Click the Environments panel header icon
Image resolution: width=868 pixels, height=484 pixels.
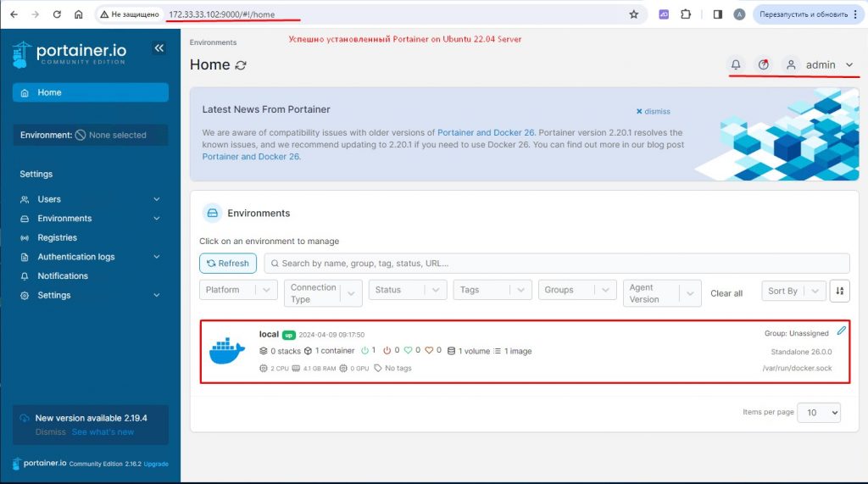212,214
